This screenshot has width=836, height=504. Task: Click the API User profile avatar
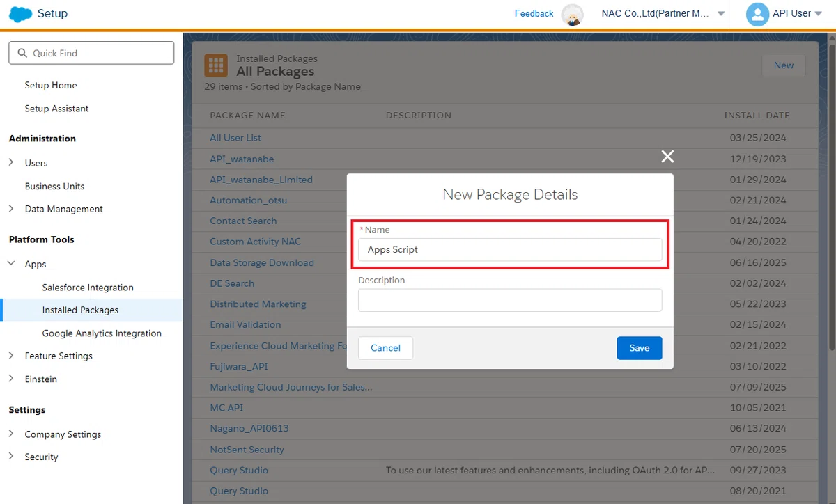[x=757, y=14]
